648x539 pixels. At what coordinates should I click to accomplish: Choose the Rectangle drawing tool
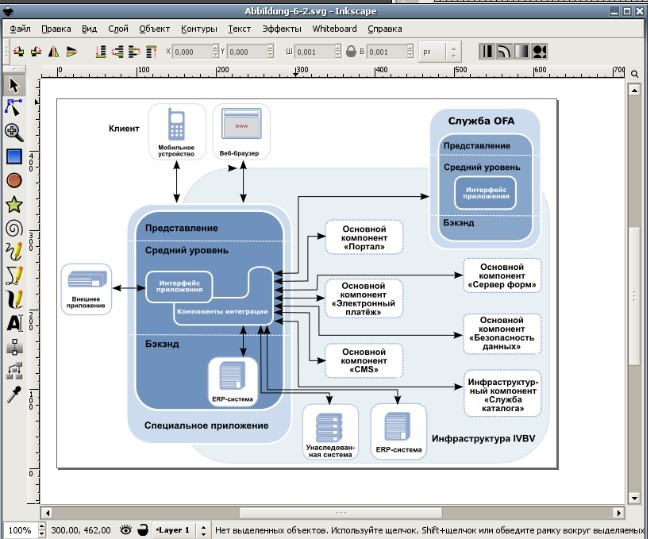coord(14,157)
